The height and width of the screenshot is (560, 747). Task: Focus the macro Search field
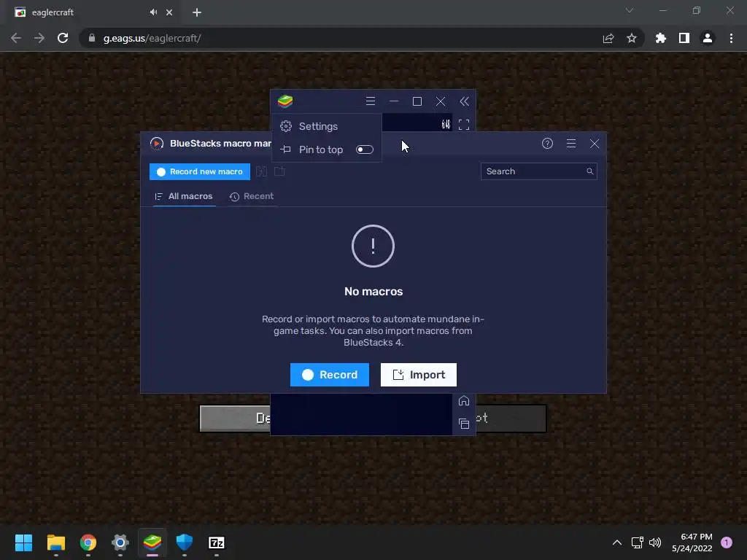click(x=539, y=171)
